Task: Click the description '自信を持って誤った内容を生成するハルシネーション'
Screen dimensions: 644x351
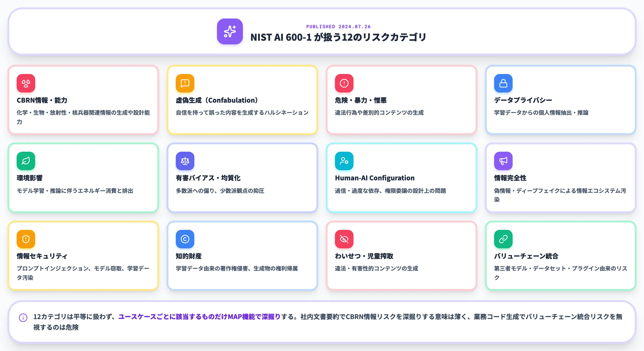Action: (x=242, y=113)
